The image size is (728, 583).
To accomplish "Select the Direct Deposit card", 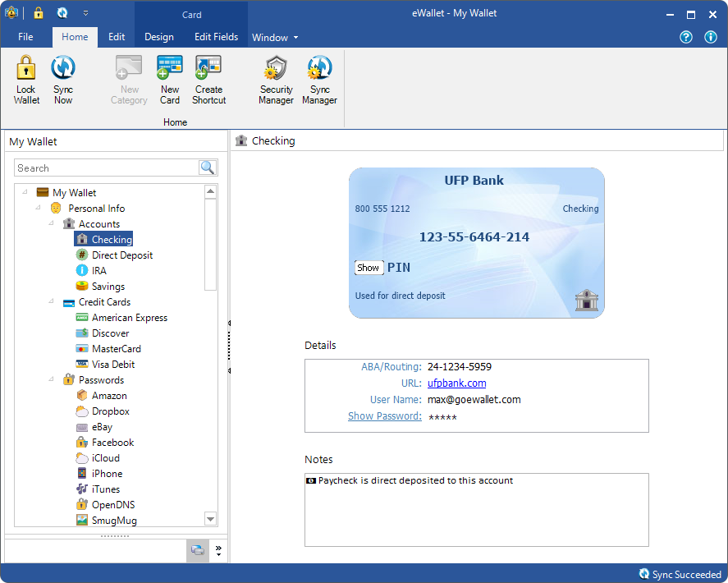I will (x=114, y=255).
